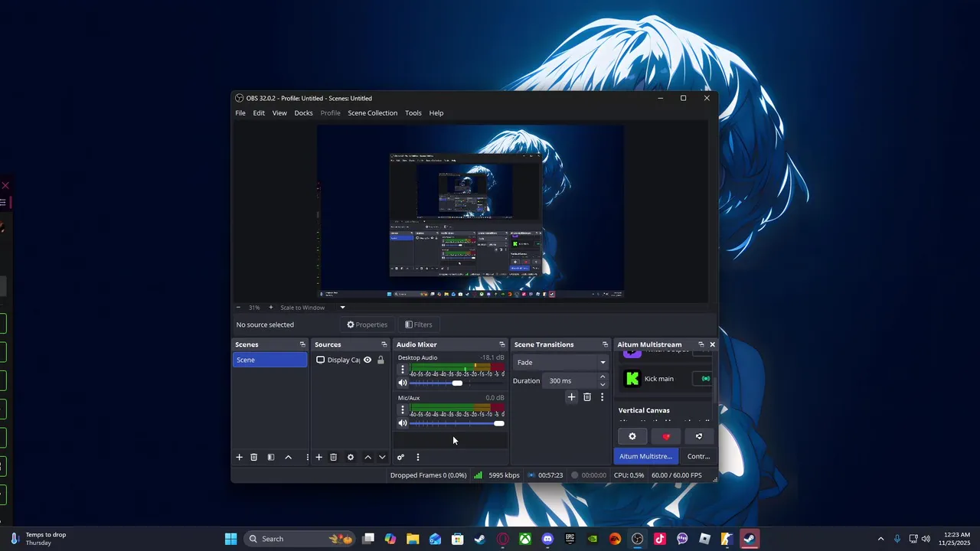Open transition properties three-dot menu
Screen dimensions: 980x551
602,397
